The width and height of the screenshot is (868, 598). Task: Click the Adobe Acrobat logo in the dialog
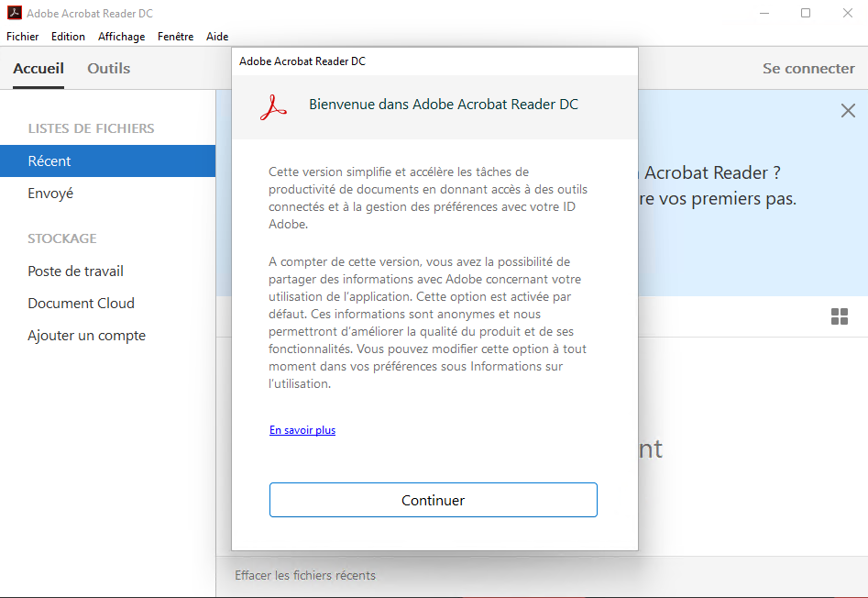pos(272,104)
